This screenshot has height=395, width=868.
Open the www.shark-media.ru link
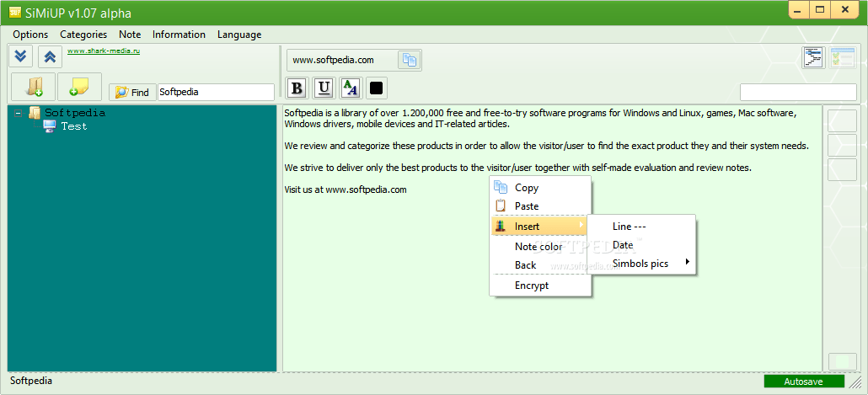point(104,51)
